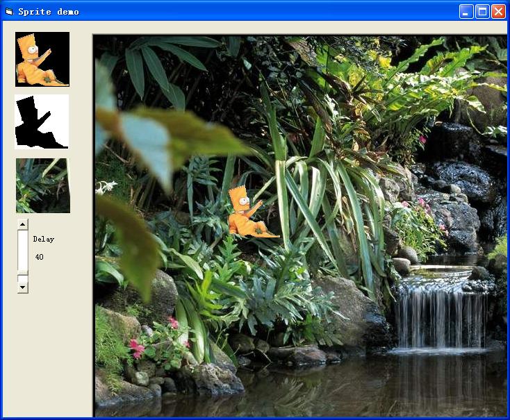Click the Delay label text
The width and height of the screenshot is (510, 420).
pyautogui.click(x=44, y=240)
